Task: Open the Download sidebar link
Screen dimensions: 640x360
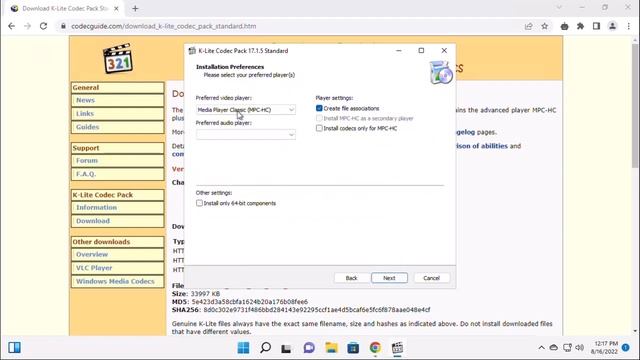Action: click(118, 221)
